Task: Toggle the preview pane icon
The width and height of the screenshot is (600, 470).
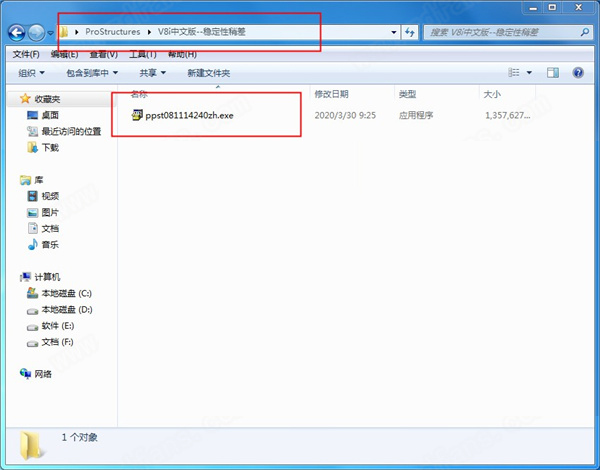Action: 553,72
